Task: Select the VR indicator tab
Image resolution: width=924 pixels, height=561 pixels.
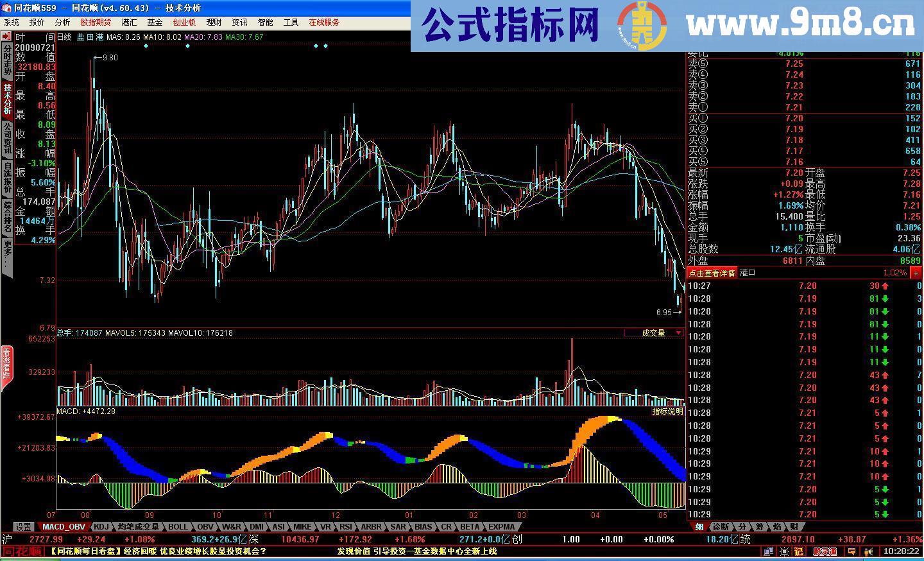Action: click(325, 527)
